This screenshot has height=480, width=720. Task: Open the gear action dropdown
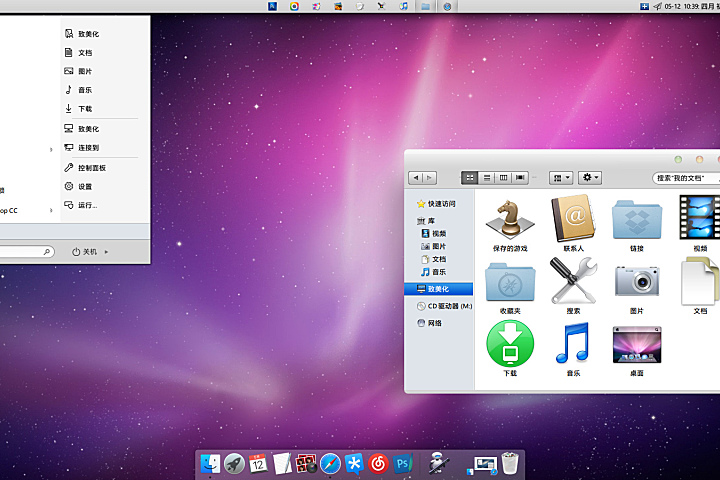[590, 178]
